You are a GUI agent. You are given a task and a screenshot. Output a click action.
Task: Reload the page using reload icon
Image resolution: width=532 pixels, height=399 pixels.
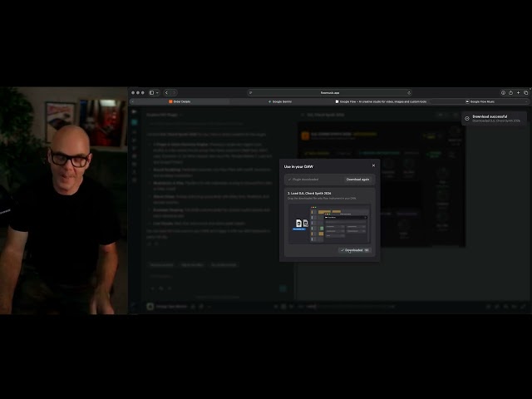point(409,92)
